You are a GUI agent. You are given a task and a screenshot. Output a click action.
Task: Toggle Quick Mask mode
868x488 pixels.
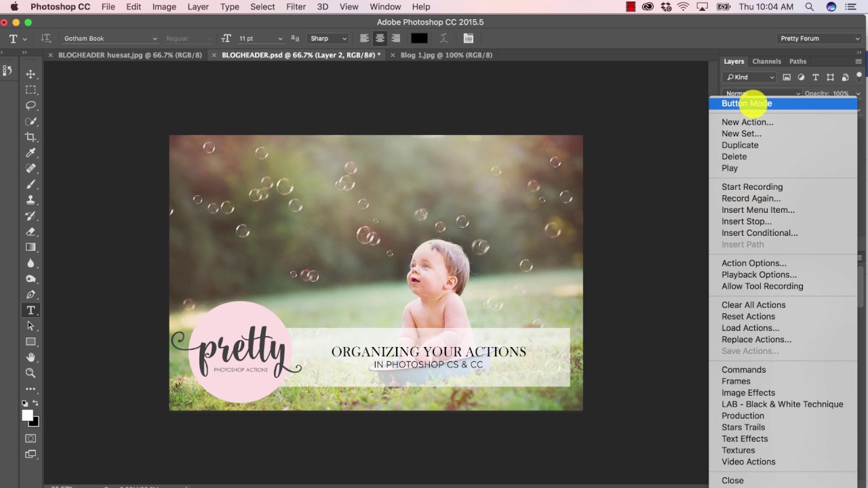pos(31,439)
